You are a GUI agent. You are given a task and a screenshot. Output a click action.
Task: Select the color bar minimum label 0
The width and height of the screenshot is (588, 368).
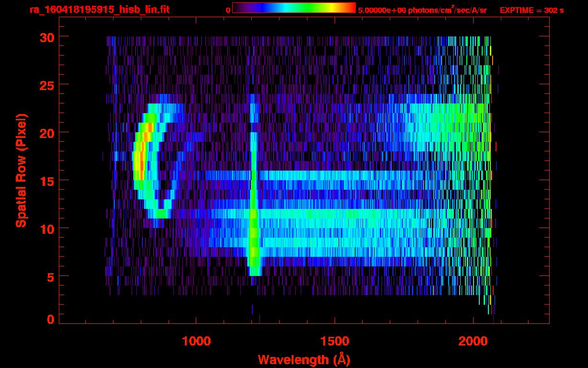[x=228, y=10]
